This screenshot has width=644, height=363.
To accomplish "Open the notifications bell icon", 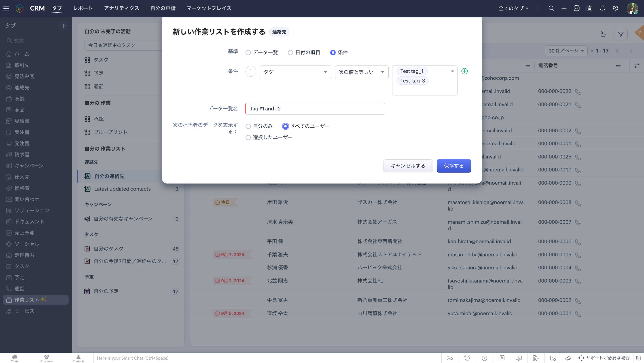I will (x=602, y=8).
